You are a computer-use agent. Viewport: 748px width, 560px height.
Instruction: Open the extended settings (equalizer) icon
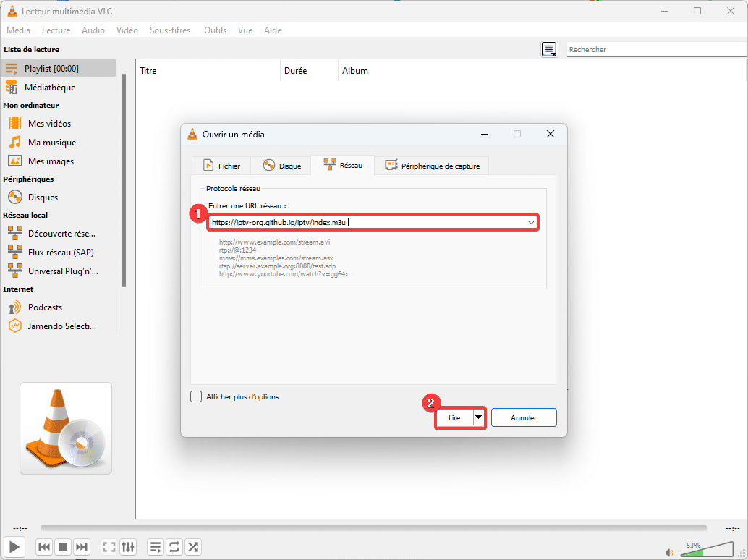coord(128,547)
